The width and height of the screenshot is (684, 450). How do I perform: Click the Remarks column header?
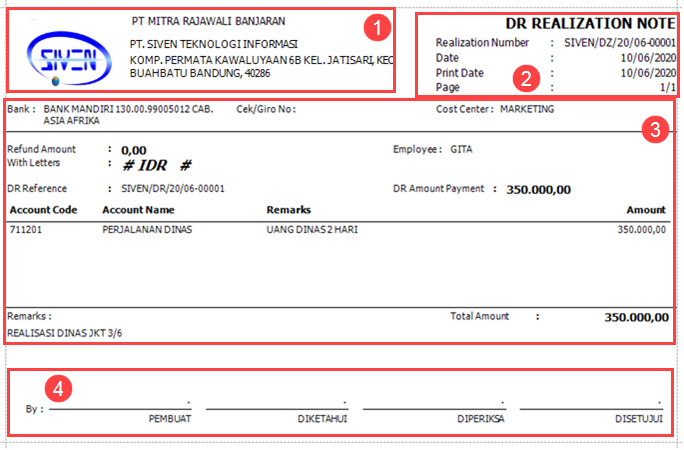(288, 210)
